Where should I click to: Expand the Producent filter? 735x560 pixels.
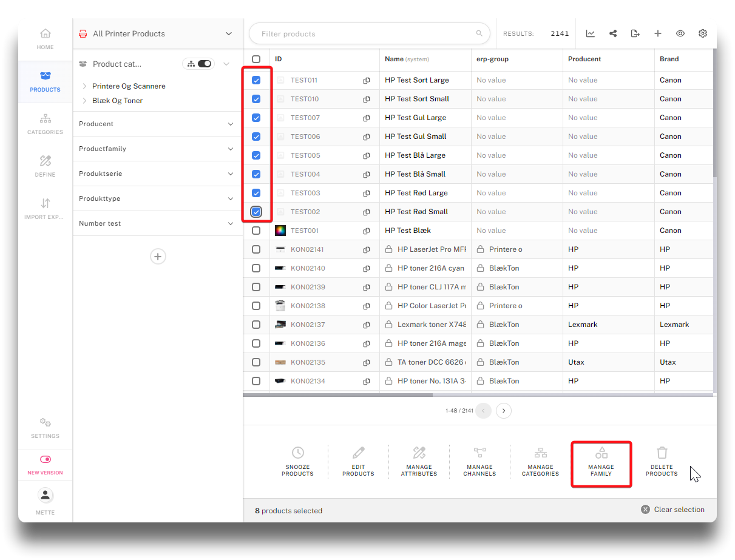(x=231, y=124)
